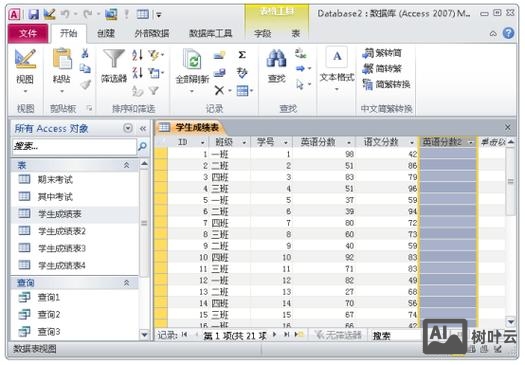Open the 视图 (View) button
The width and height of the screenshot is (525, 365).
[x=25, y=71]
